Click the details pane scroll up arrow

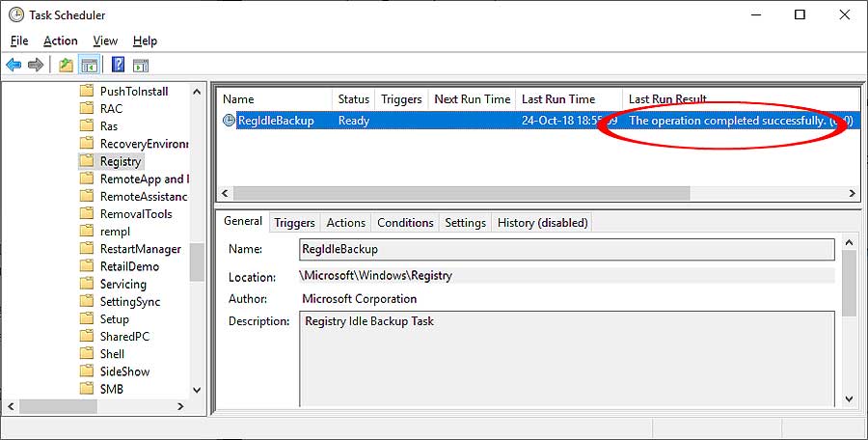(x=849, y=243)
